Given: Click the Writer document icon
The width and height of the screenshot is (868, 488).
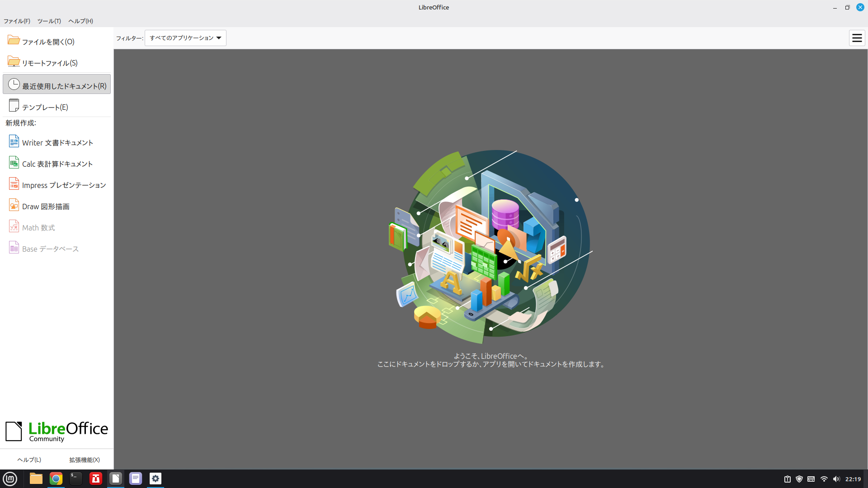Looking at the screenshot, I should tap(14, 141).
